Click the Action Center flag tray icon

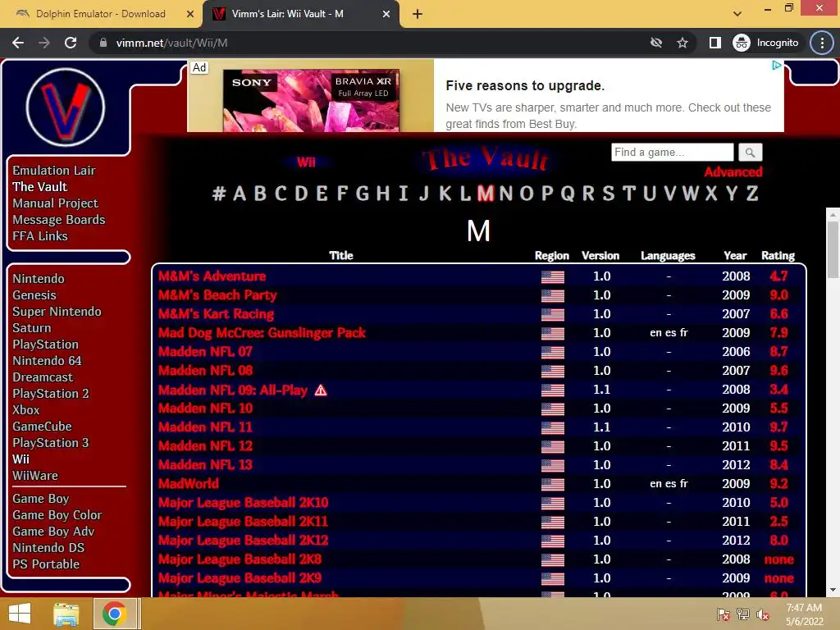coord(723,614)
